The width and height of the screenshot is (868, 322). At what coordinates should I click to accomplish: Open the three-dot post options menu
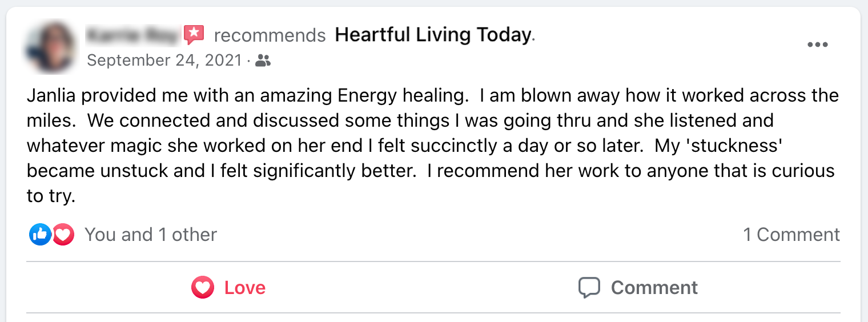point(817,45)
